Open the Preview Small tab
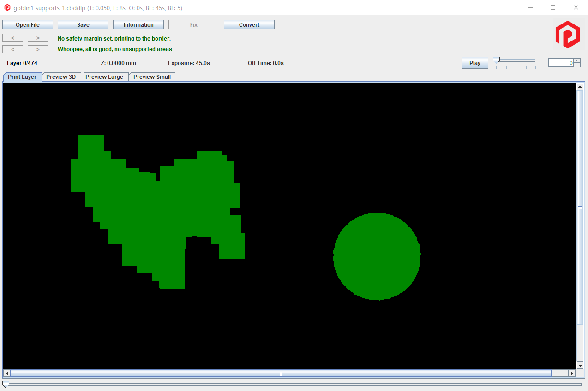Screen dimensions: 588x391 pyautogui.click(x=152, y=77)
